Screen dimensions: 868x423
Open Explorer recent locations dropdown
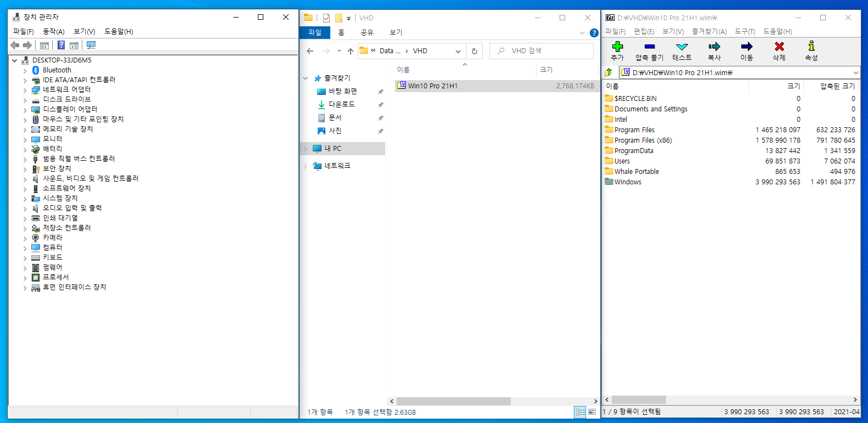[x=339, y=51]
